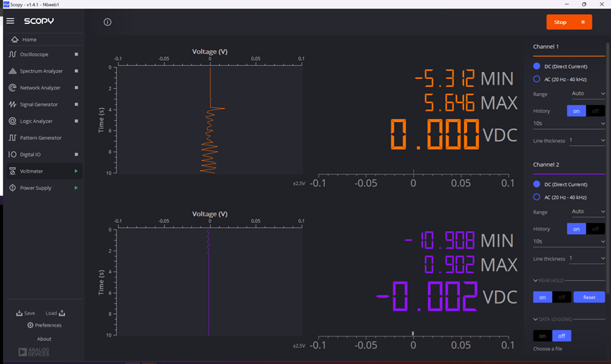Screen dimensions: 611x364
Task: Click the Voltmeter green play indicator
Action: pyautogui.click(x=76, y=171)
